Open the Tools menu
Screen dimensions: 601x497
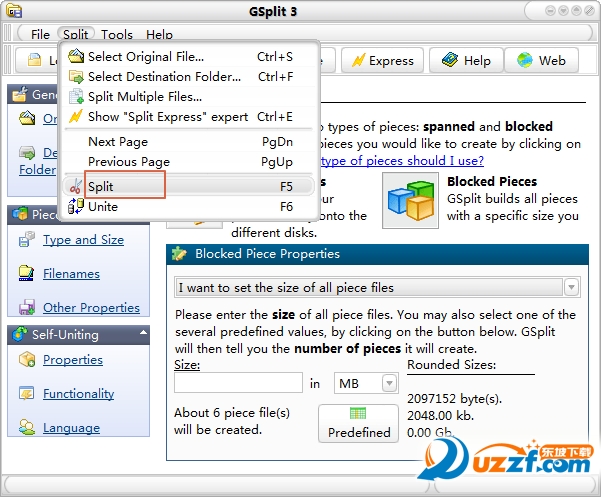[117, 34]
